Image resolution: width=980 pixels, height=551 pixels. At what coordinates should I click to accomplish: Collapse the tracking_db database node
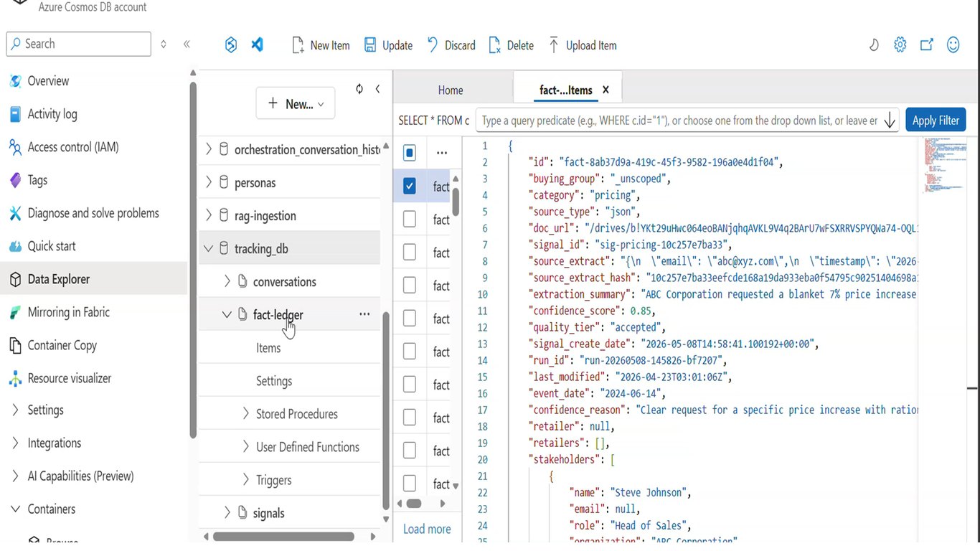[x=208, y=249]
